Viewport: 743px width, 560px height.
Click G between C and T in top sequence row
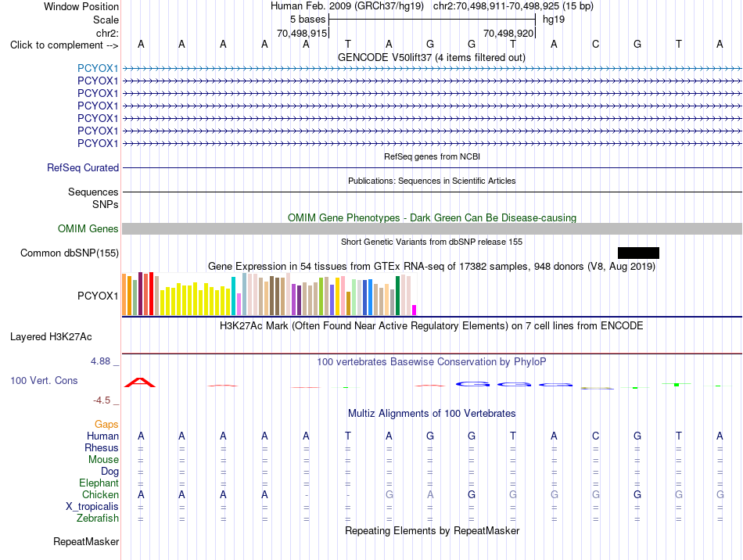tap(637, 44)
